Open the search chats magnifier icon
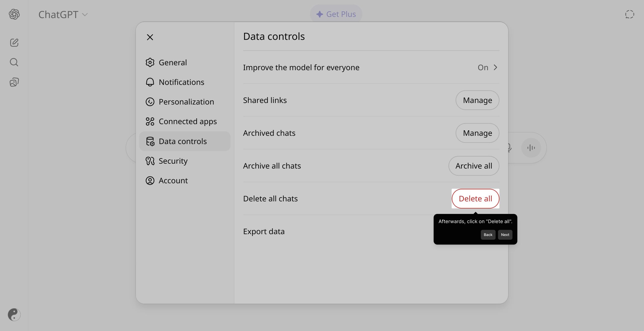The image size is (644, 331). coord(14,62)
